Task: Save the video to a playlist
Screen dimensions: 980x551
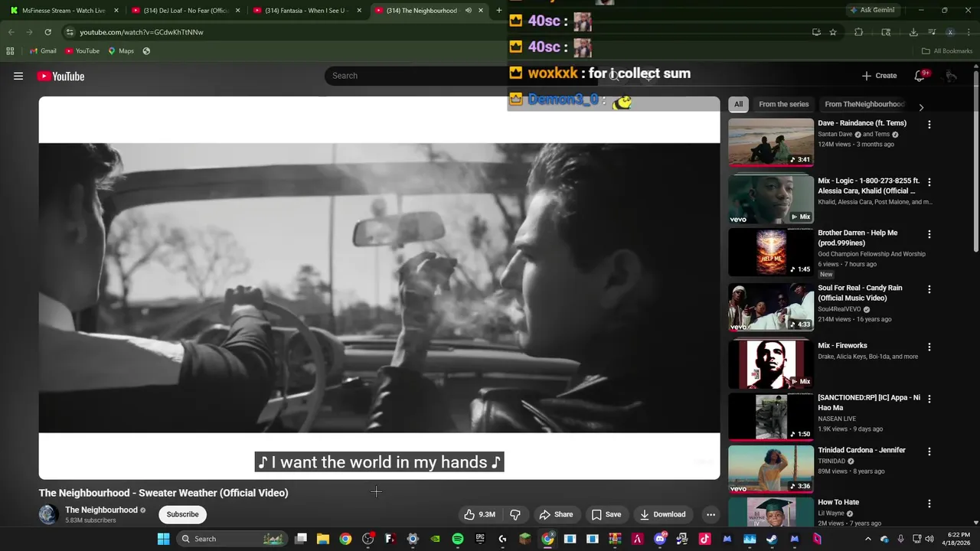Action: 606,514
